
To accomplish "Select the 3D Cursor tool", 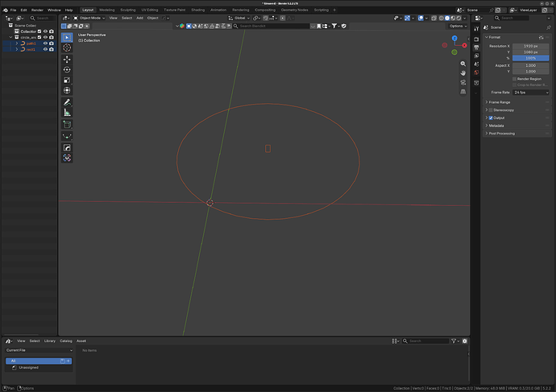I will click(x=67, y=47).
